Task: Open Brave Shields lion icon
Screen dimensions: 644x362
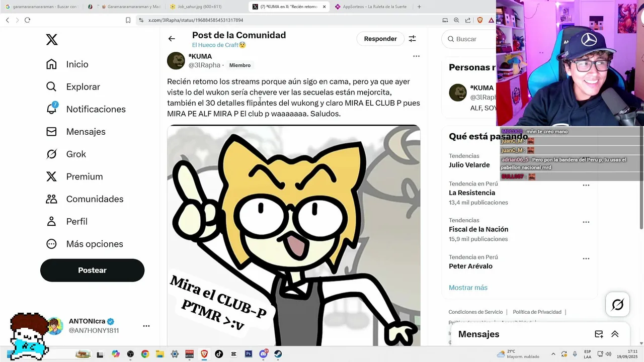Action: 479,20
